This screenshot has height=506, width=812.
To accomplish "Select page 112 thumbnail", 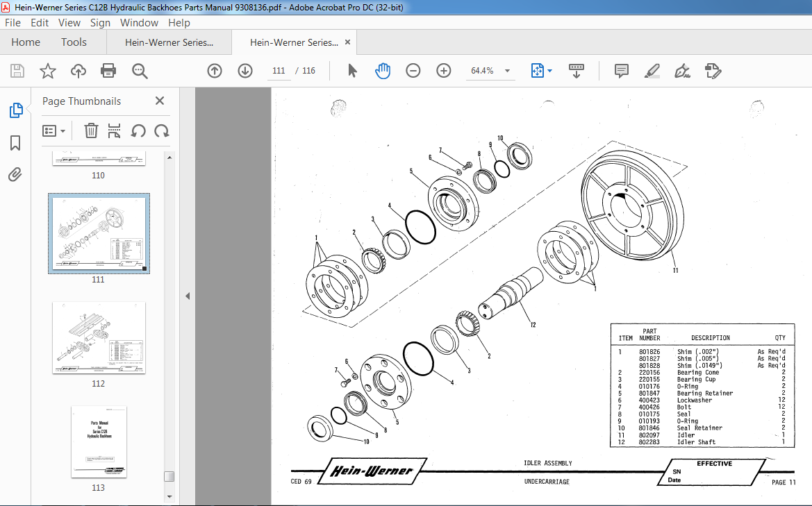I will (99, 338).
